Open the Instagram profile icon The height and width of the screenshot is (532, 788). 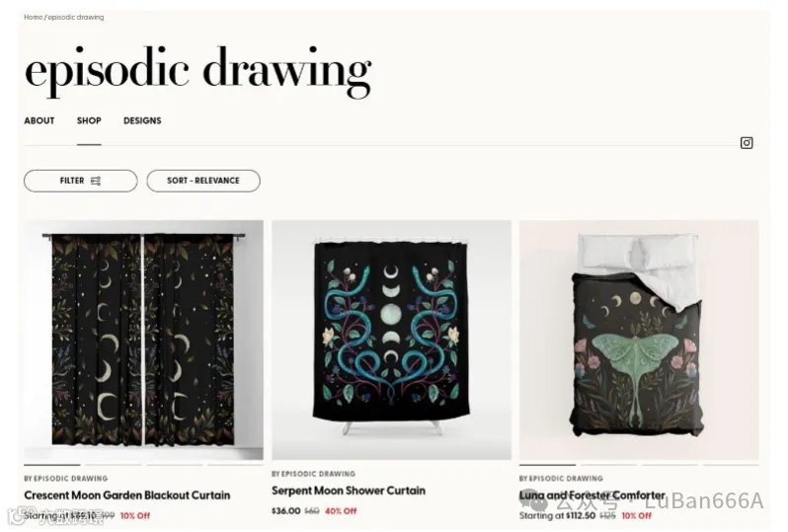click(x=747, y=143)
